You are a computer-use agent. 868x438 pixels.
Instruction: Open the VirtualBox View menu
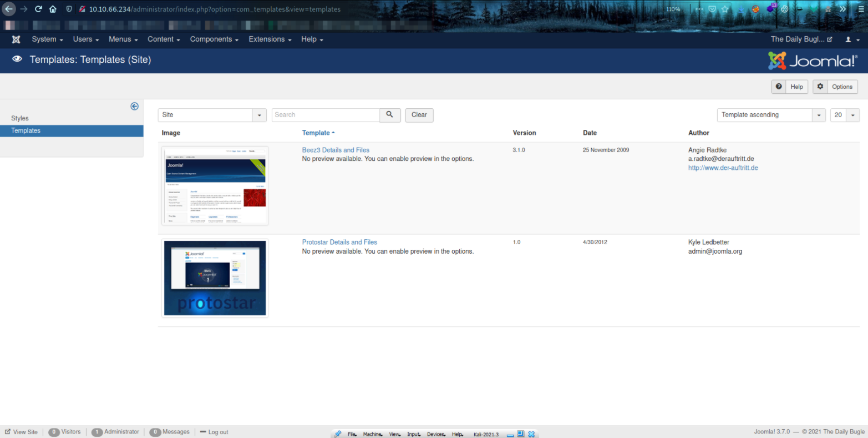394,434
